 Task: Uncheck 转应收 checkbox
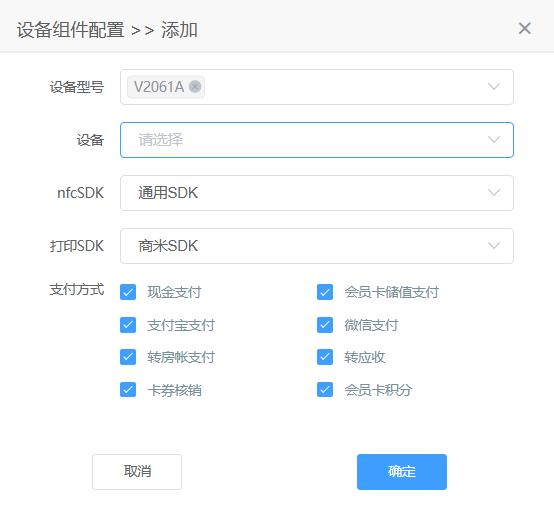[x=325, y=357]
